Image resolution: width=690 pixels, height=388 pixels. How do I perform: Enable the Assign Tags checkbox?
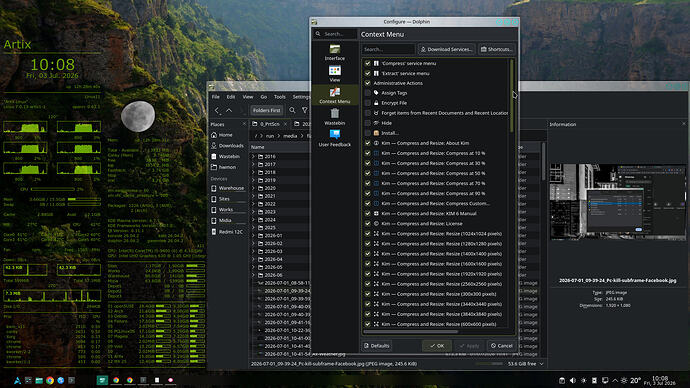(367, 93)
